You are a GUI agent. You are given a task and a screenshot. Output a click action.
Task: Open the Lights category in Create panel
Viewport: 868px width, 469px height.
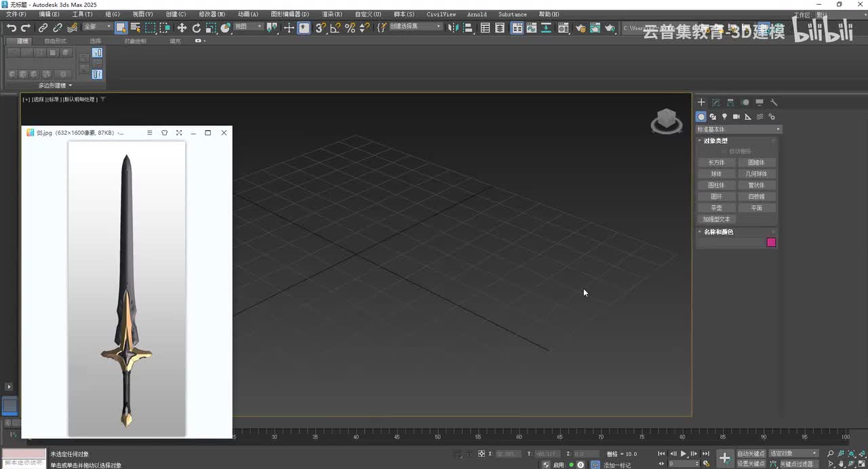point(724,117)
